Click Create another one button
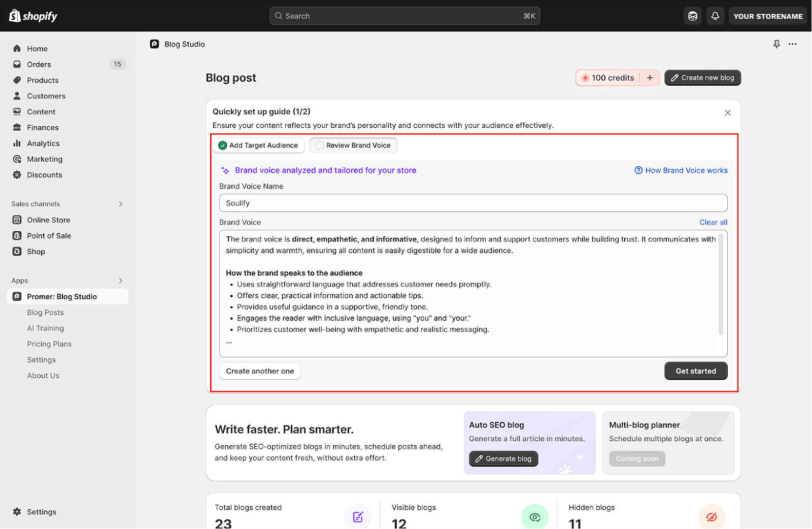Screen dimensions: 812x529 pyautogui.click(x=260, y=371)
